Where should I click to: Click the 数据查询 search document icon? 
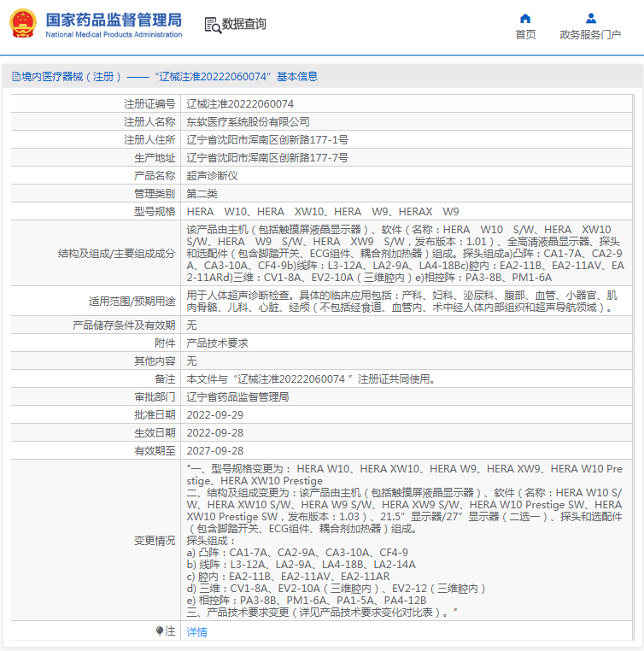[x=214, y=25]
